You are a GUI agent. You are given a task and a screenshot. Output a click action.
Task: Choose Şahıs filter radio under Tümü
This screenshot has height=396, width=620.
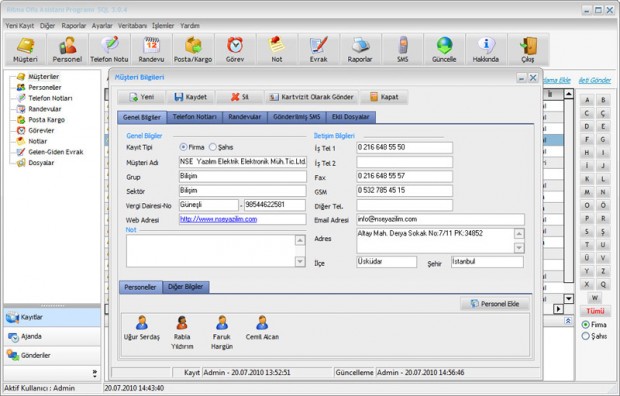(586, 336)
